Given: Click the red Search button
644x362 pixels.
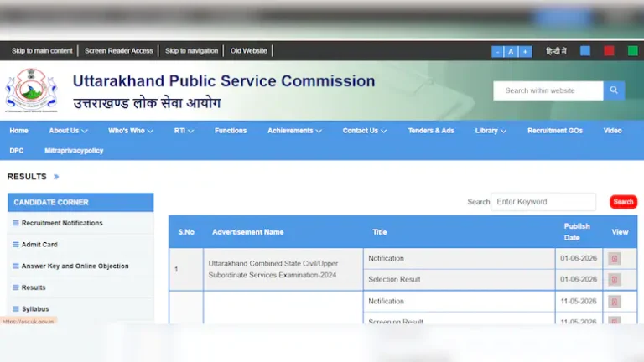Looking at the screenshot, I should (x=623, y=201).
